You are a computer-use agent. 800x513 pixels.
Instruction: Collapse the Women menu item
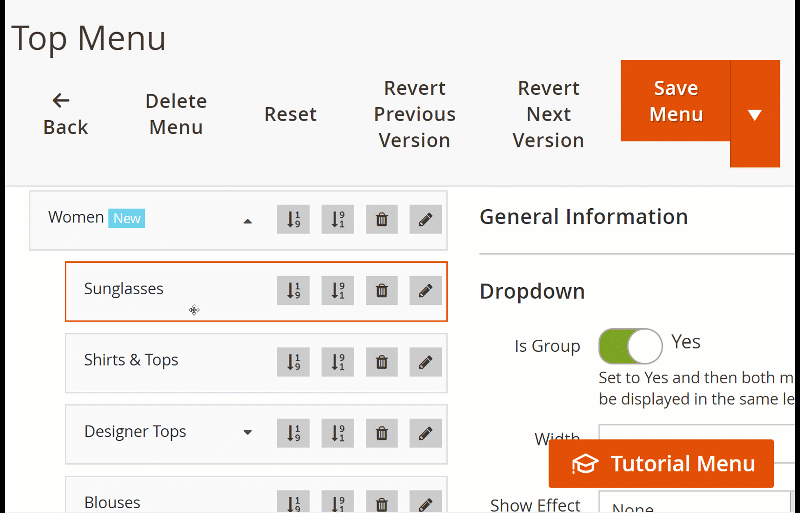click(248, 221)
